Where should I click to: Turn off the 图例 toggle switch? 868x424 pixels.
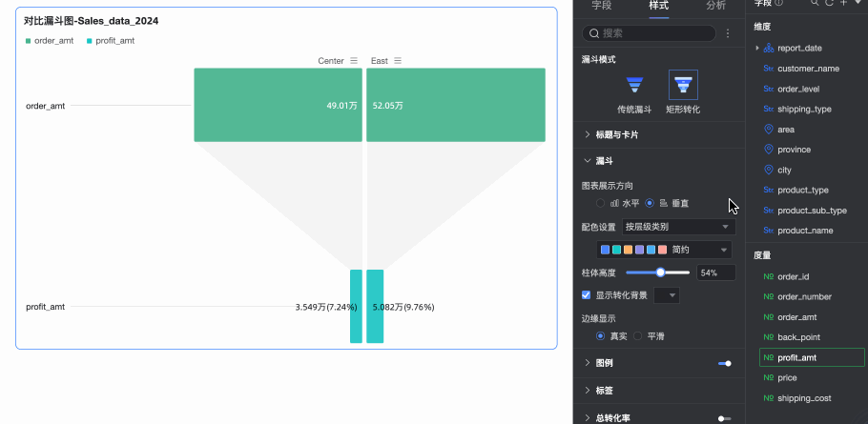click(725, 363)
